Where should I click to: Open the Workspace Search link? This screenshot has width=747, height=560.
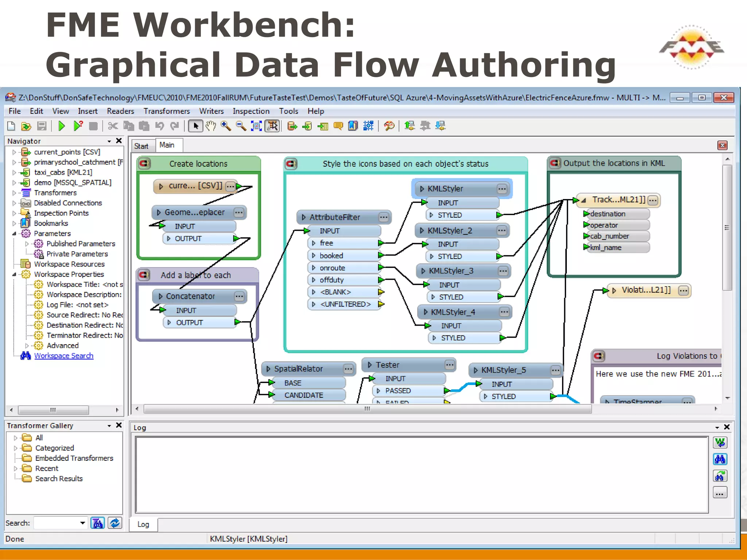point(64,356)
